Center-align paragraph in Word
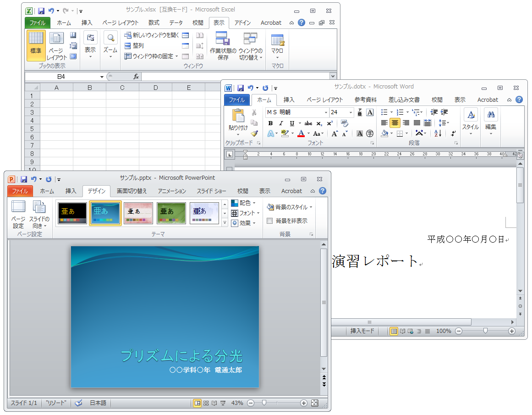Screen dimensions: 532x415 (x=395, y=123)
